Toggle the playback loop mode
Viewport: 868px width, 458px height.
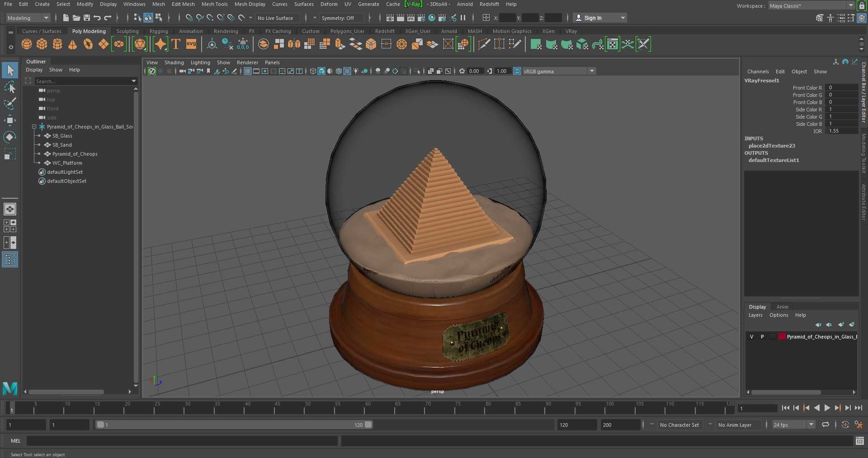point(826,425)
